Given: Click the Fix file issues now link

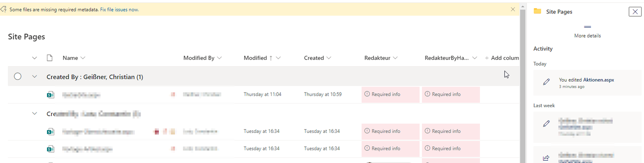Looking at the screenshot, I should click(119, 9).
